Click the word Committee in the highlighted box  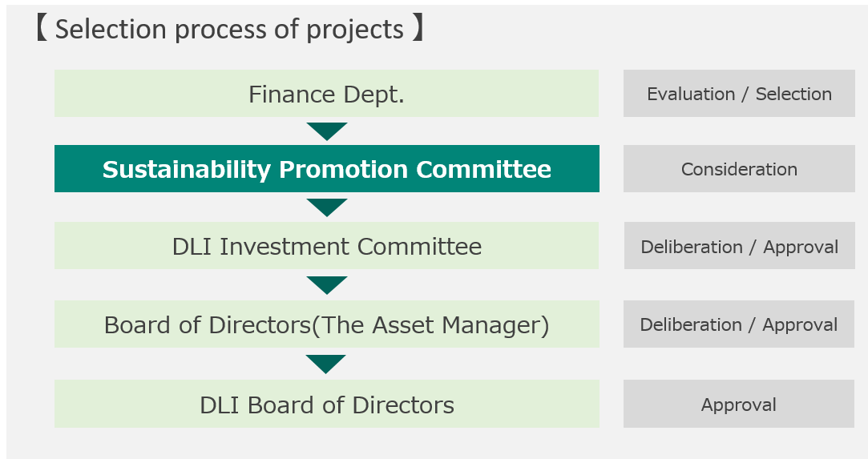[484, 169]
